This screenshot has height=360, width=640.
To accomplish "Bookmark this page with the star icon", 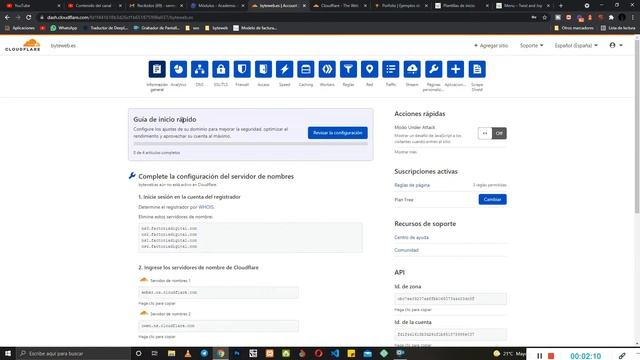I will click(544, 18).
